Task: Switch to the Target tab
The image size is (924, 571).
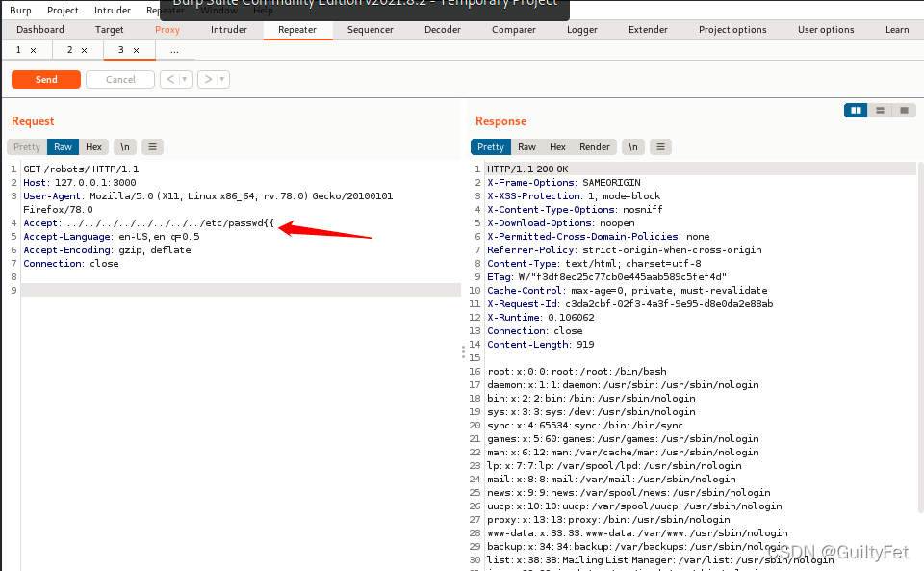Action: click(x=109, y=30)
